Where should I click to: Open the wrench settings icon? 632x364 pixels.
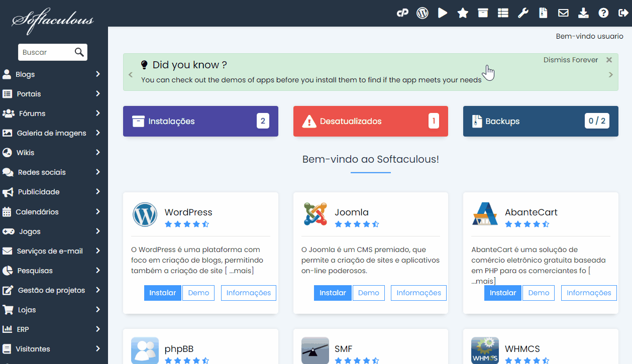click(523, 13)
